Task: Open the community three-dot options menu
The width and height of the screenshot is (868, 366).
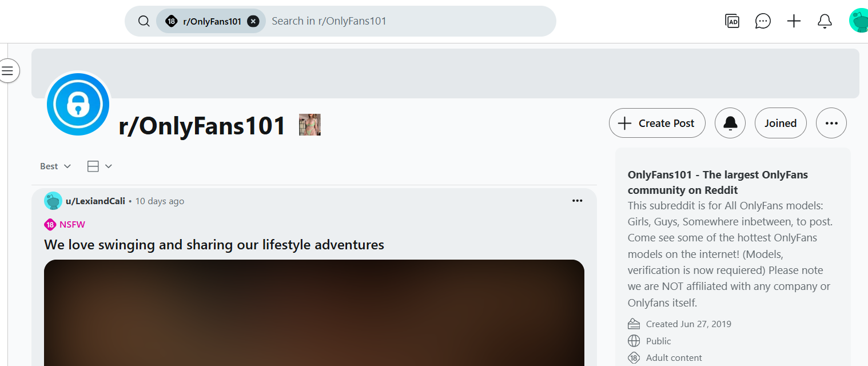Action: click(x=831, y=123)
